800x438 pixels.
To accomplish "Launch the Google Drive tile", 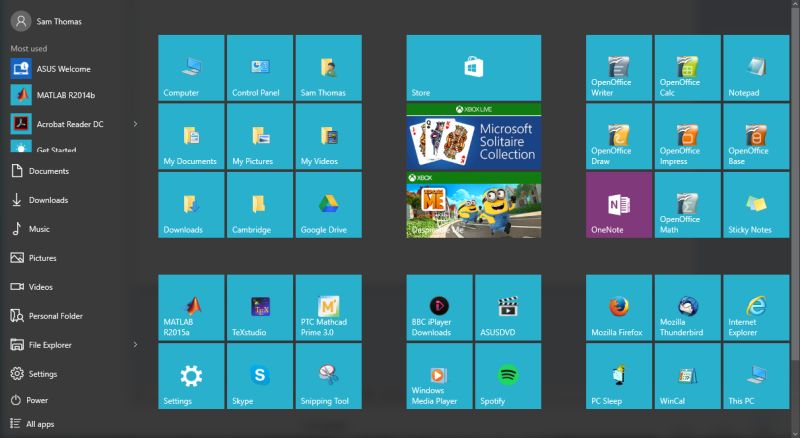I will tap(329, 205).
